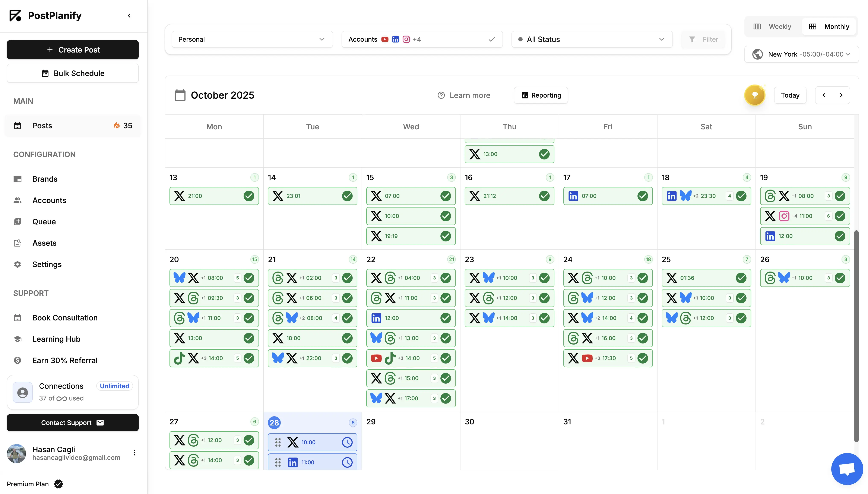Open the Assets panel
The height and width of the screenshot is (494, 868).
tap(44, 243)
